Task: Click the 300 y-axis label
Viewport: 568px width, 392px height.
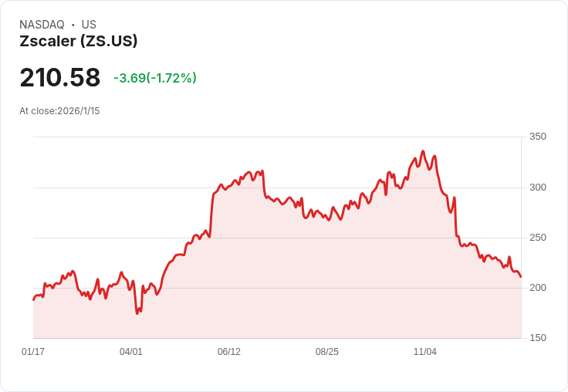Action: point(537,188)
